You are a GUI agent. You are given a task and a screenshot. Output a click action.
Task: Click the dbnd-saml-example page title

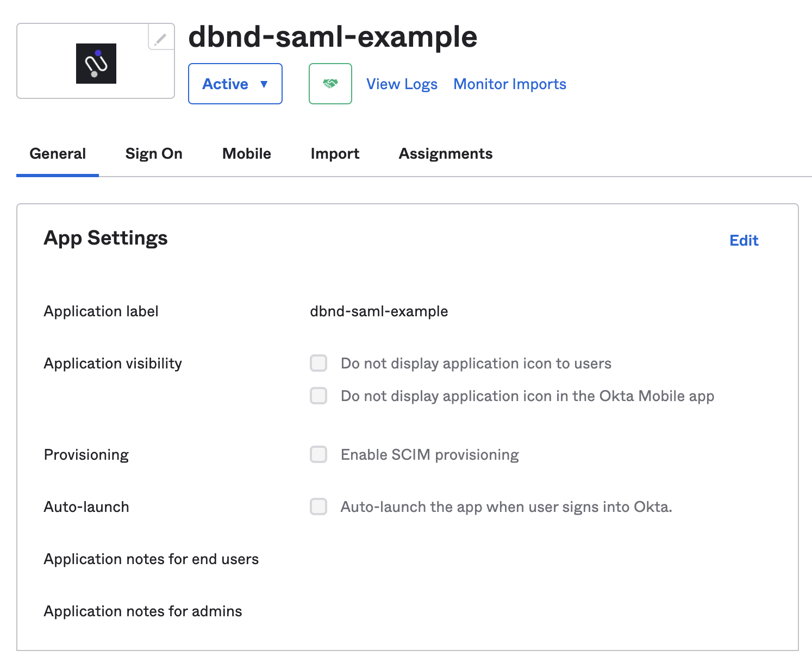pos(333,37)
